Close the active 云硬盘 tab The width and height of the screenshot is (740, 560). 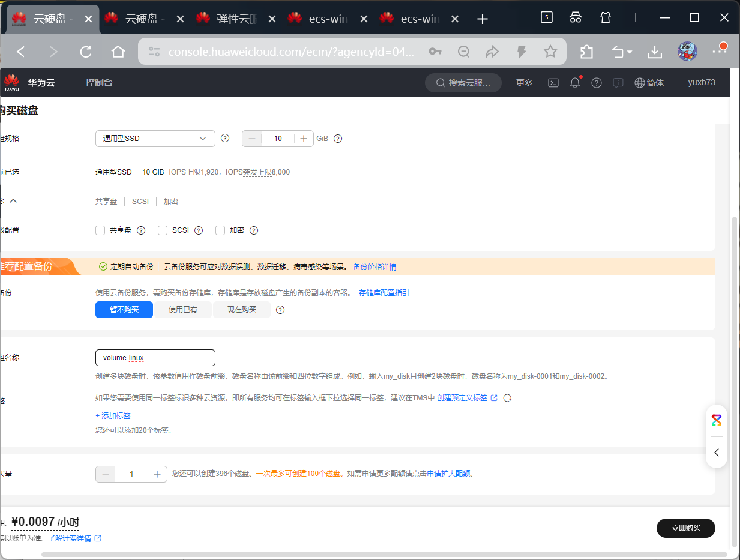pyautogui.click(x=88, y=19)
